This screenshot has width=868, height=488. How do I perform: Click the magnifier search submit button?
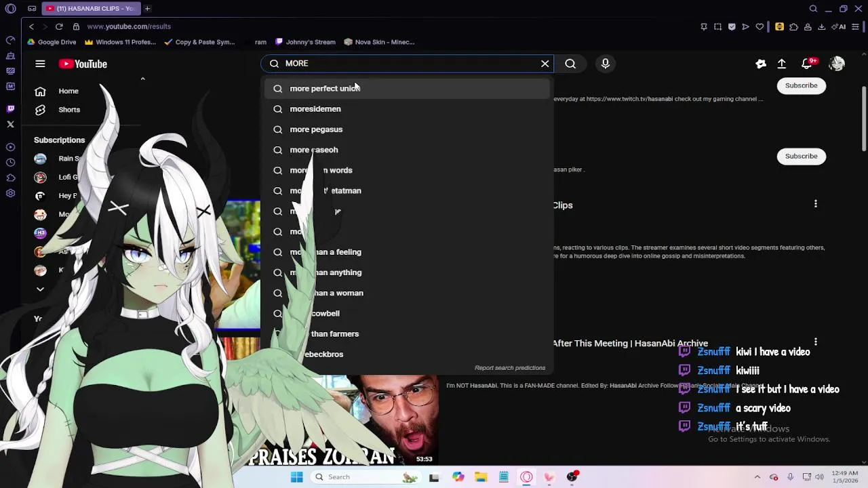(570, 64)
